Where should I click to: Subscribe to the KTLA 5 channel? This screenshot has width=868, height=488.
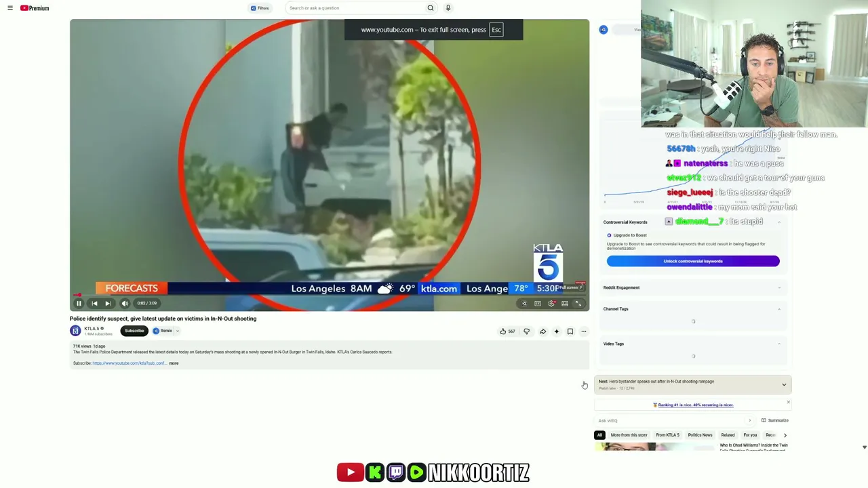pyautogui.click(x=134, y=331)
